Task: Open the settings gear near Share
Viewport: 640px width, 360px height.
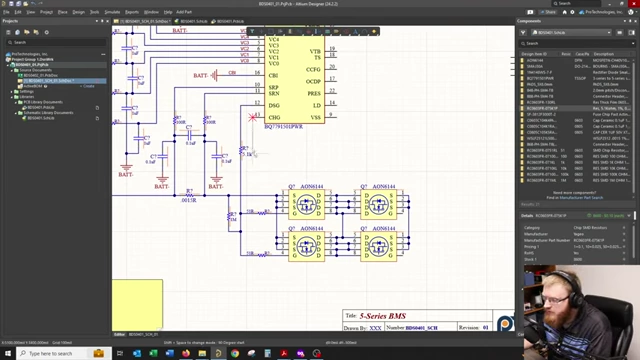Action: 572,12
